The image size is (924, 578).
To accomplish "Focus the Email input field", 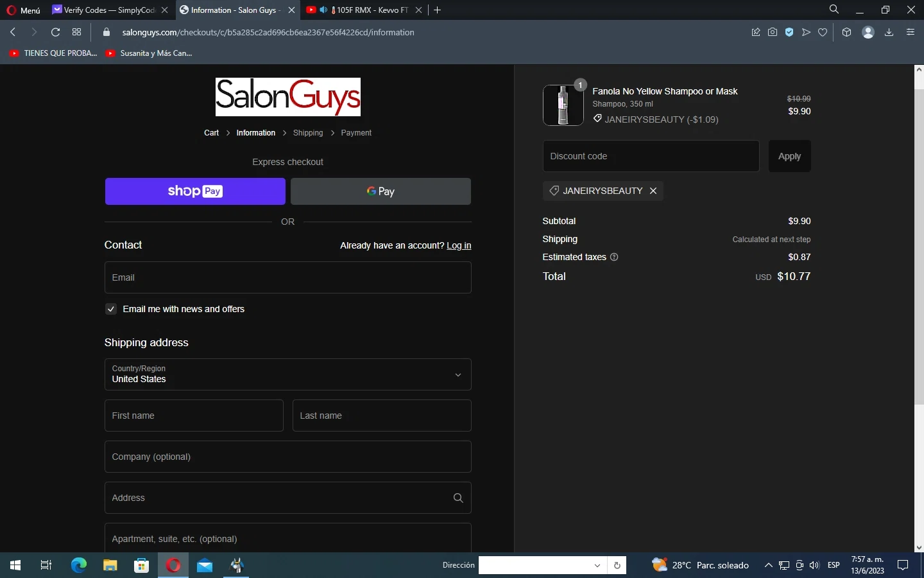I will click(x=288, y=277).
